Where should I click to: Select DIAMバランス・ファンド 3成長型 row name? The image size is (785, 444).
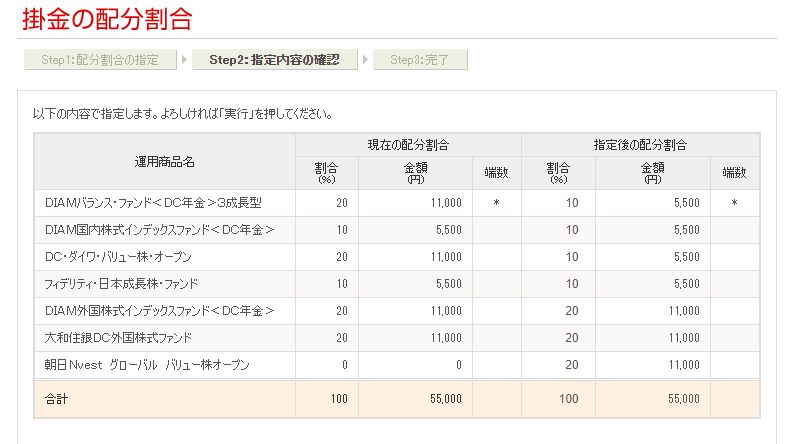point(153,203)
